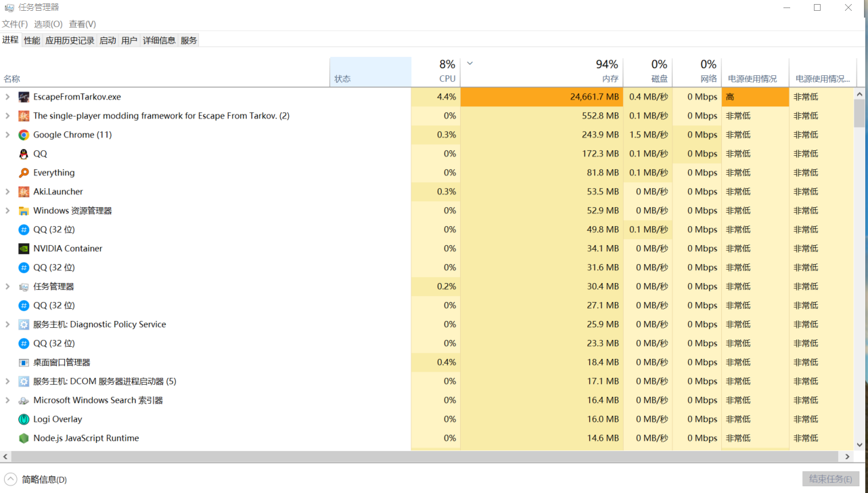Click the Microsoft Windows Search 索引器 icon
Image resolution: width=868 pixels, height=493 pixels.
point(24,400)
